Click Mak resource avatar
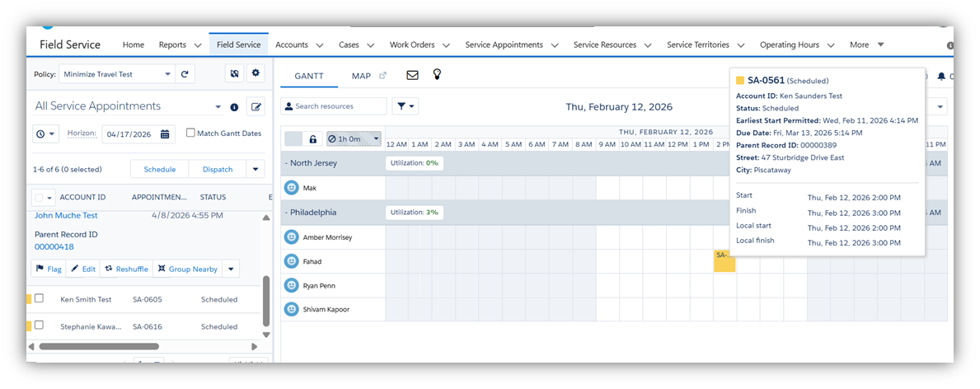 click(x=291, y=188)
